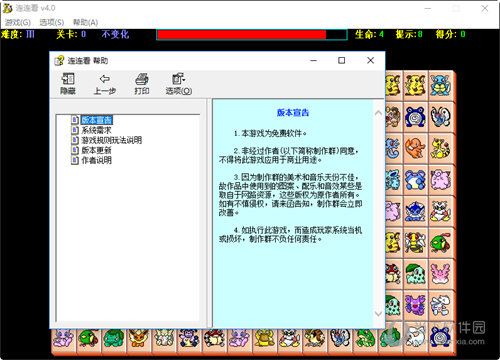Click the 版本宣告 heading in help content
Image resolution: width=500 pixels, height=360 pixels.
pos(293,113)
